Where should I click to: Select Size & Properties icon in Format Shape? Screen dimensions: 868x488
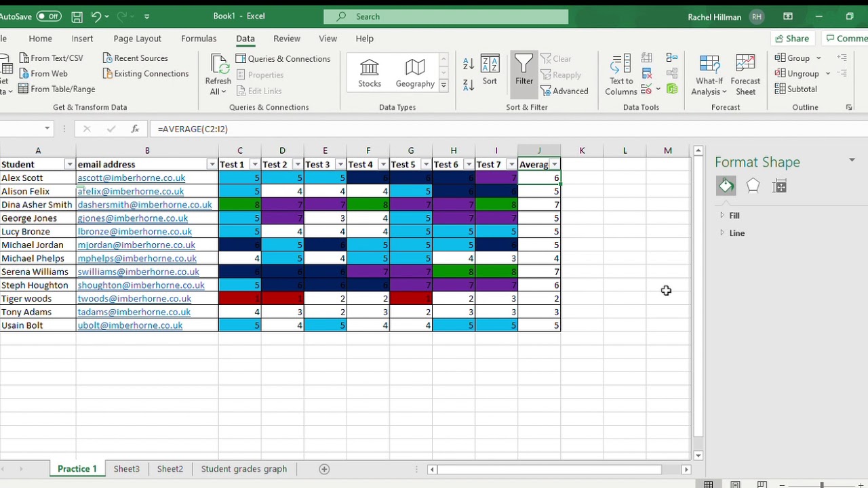pyautogui.click(x=780, y=186)
